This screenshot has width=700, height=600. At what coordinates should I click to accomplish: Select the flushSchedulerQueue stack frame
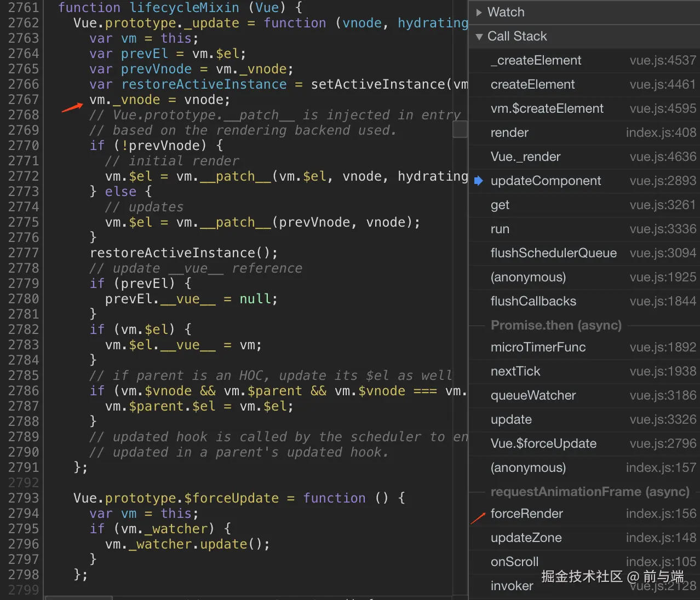point(584,253)
